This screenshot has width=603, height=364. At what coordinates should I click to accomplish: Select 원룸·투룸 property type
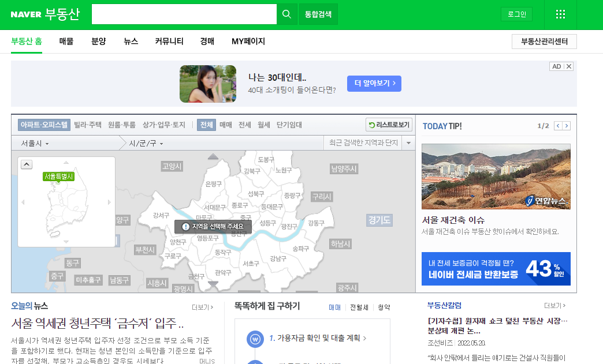point(121,125)
